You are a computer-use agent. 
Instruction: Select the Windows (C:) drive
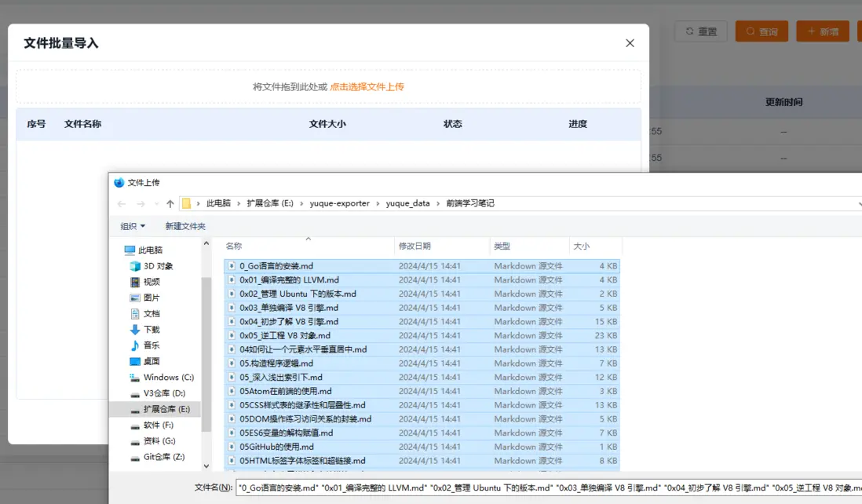168,378
